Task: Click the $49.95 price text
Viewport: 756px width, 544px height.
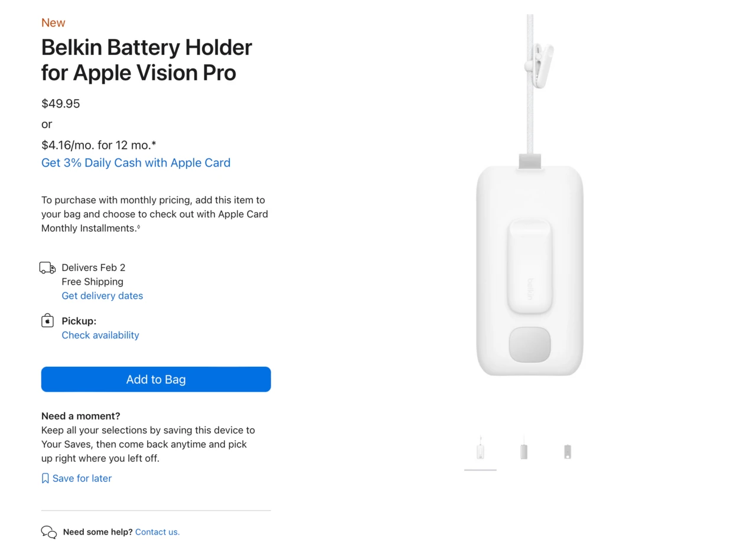Action: pyautogui.click(x=61, y=104)
